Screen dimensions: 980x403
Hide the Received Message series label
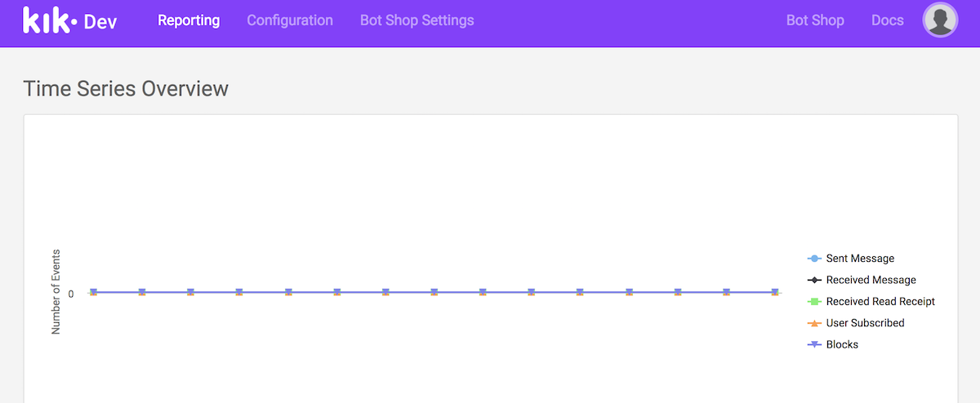(x=871, y=280)
